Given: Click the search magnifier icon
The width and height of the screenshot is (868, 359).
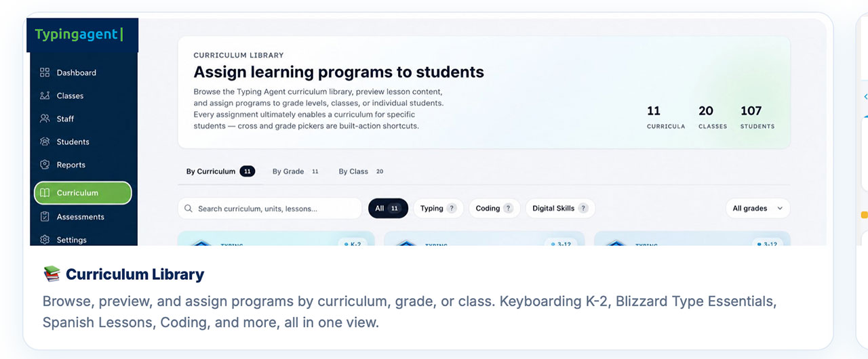Looking at the screenshot, I should [189, 209].
